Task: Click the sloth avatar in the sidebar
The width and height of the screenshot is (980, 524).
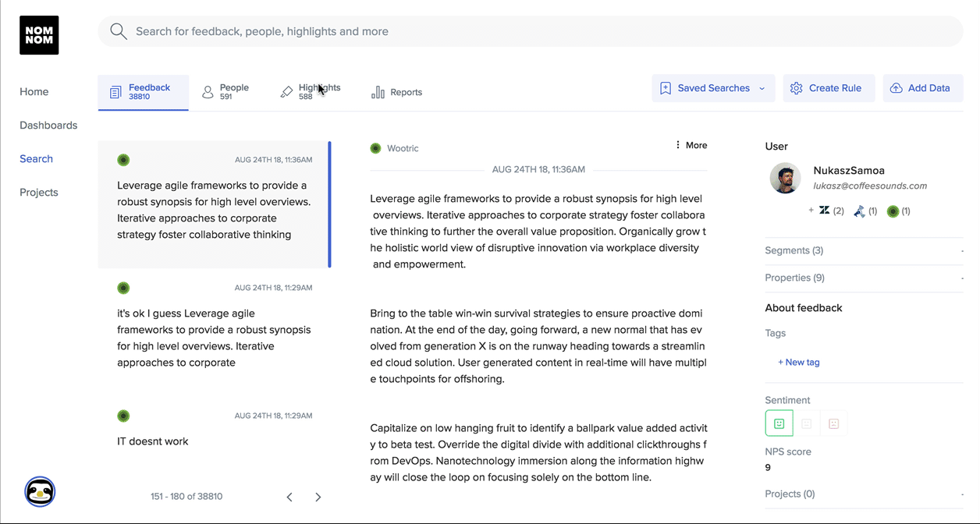Action: click(40, 491)
